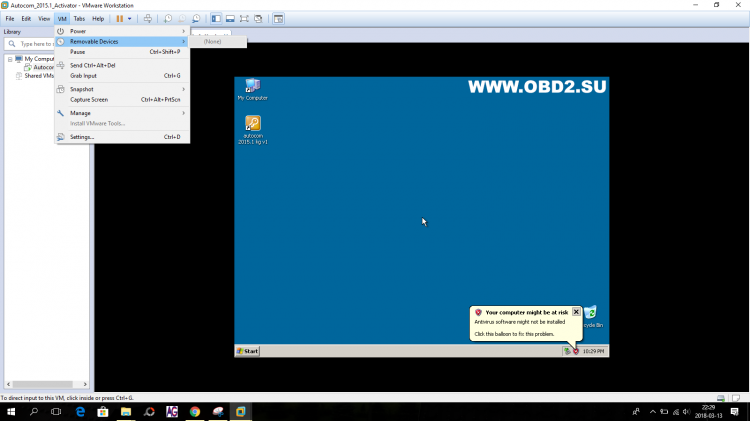Click the library search input field

50,44
